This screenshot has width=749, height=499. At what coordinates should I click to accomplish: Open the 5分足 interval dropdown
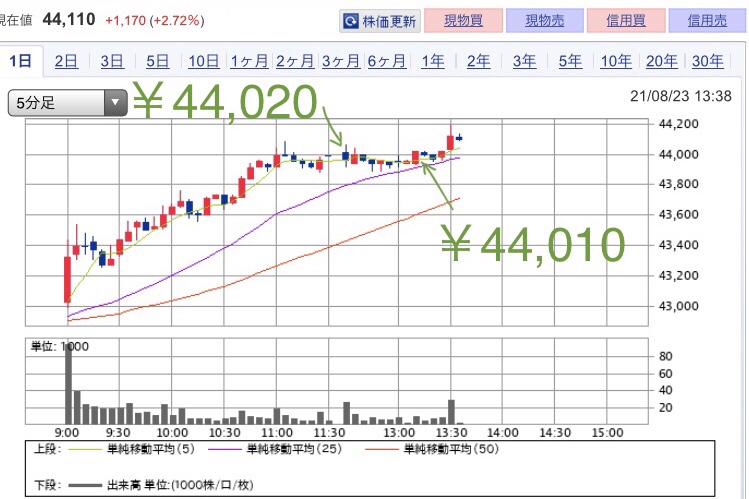(x=68, y=102)
